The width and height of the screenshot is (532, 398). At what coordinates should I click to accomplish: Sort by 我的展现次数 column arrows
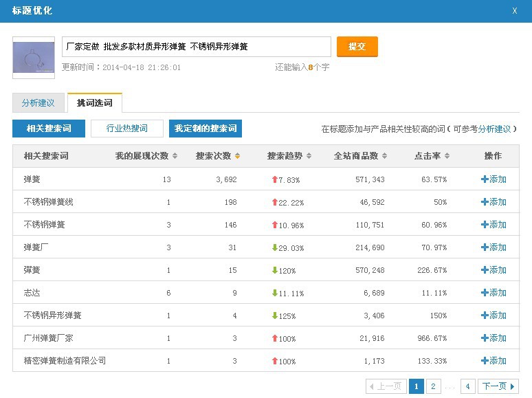(x=175, y=157)
